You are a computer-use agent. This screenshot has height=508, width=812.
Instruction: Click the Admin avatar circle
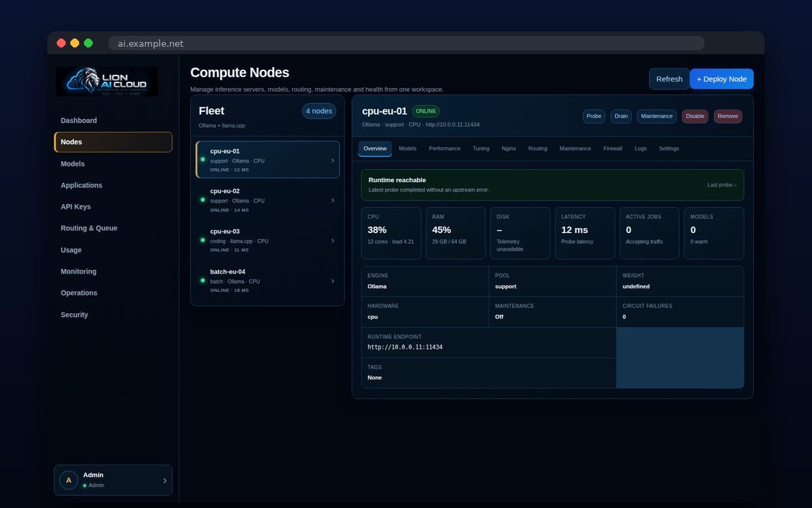pyautogui.click(x=68, y=480)
